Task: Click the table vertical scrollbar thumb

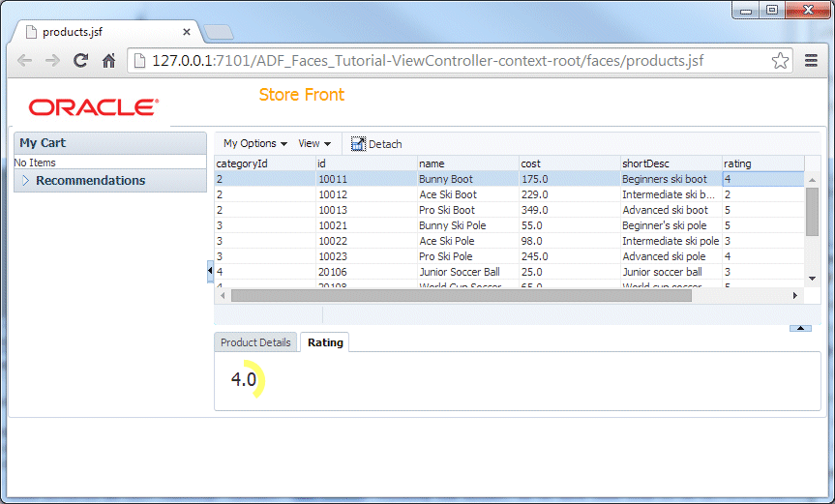Action: (812, 211)
